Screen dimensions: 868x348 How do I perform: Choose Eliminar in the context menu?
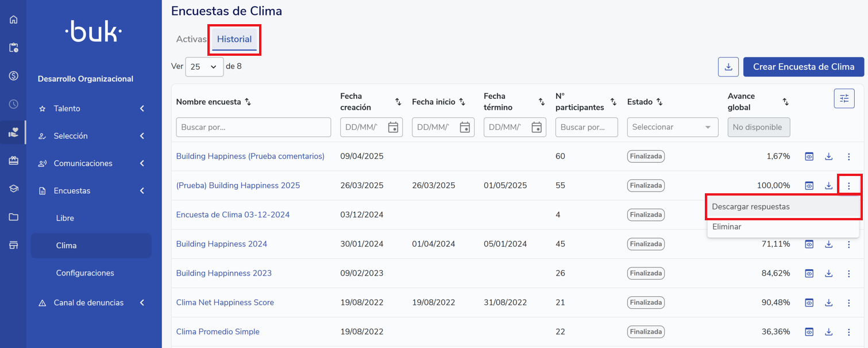(727, 227)
